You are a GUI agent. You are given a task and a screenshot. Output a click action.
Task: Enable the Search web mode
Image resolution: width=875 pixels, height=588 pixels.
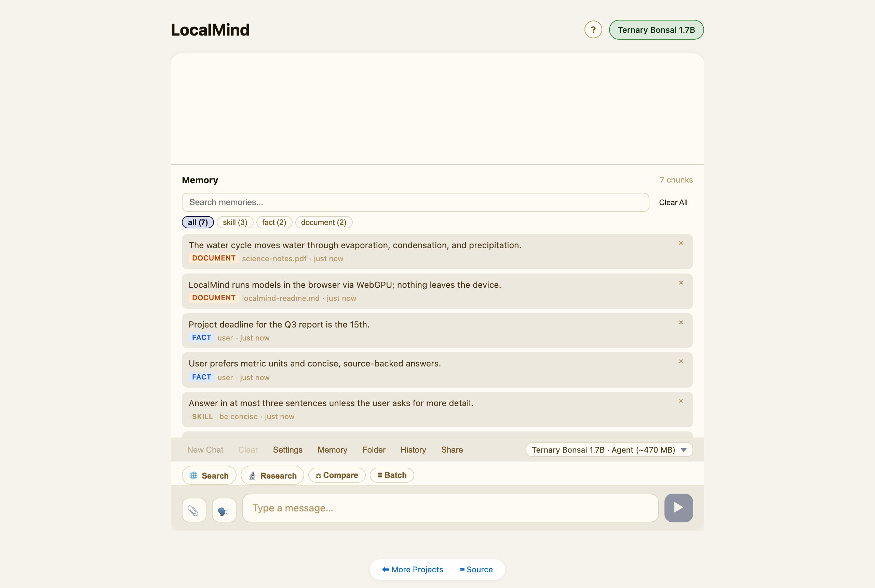tap(209, 476)
